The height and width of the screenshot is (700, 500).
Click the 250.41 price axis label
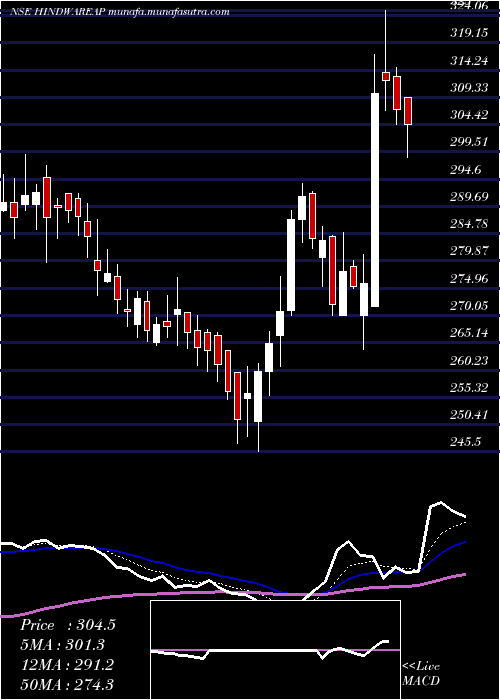click(x=469, y=415)
